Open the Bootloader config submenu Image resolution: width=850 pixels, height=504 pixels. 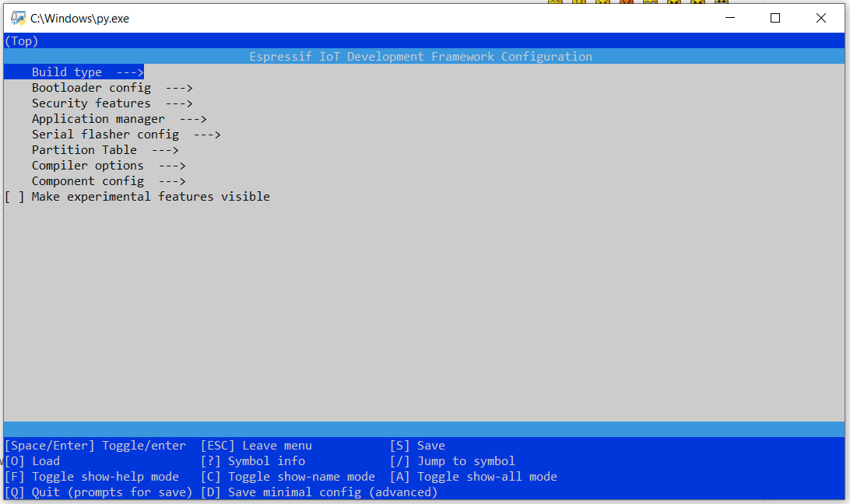coord(112,88)
